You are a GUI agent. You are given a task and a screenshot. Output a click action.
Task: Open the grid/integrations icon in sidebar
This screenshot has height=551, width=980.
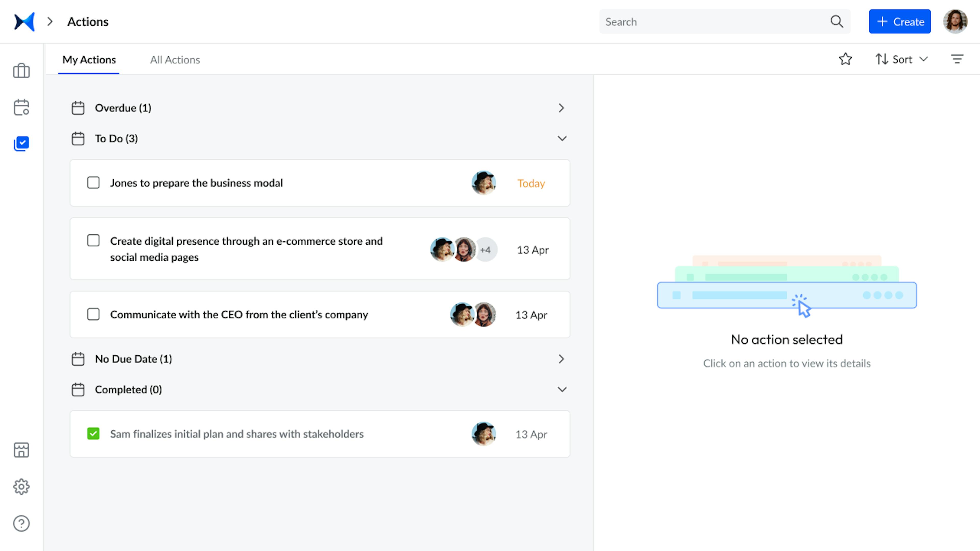click(x=21, y=450)
